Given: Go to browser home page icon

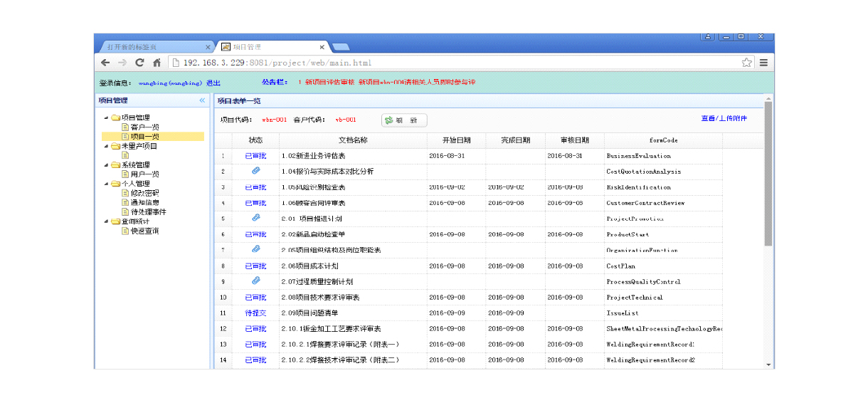Looking at the screenshot, I should [x=157, y=63].
